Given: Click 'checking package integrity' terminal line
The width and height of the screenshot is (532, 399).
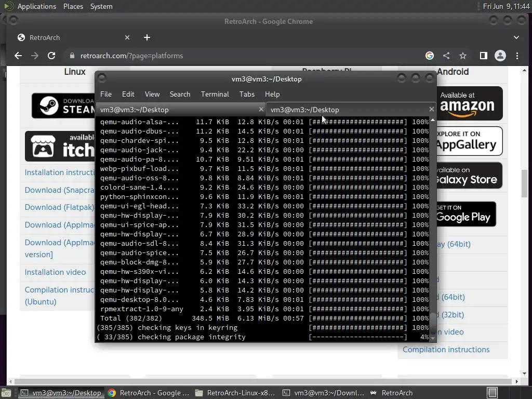Looking at the screenshot, I should click(x=191, y=337).
